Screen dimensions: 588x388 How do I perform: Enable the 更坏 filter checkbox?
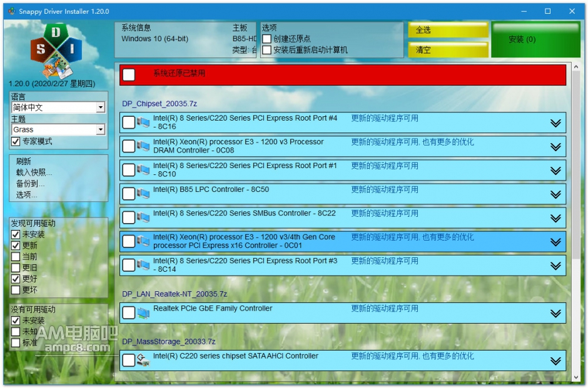coord(16,290)
